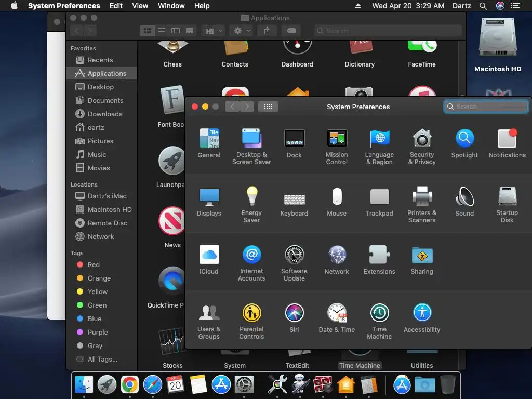
Task: Open the Trackpad preferences pane
Action: tap(379, 202)
